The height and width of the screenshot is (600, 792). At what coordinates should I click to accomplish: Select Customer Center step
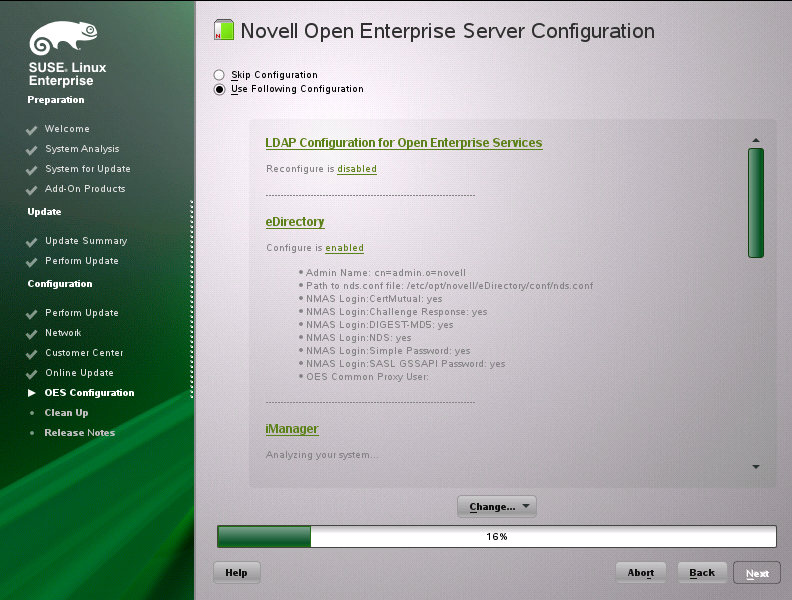(84, 353)
